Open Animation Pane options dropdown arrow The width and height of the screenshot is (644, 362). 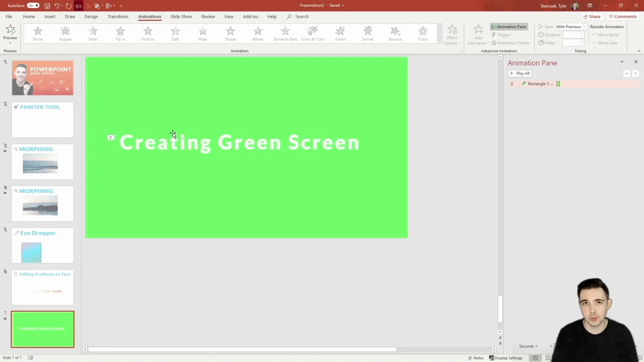tap(622, 62)
